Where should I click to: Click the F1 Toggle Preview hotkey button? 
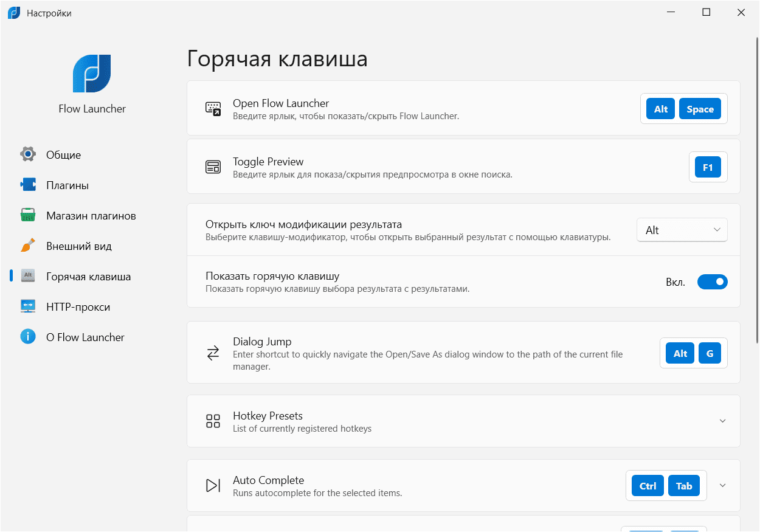tap(708, 167)
